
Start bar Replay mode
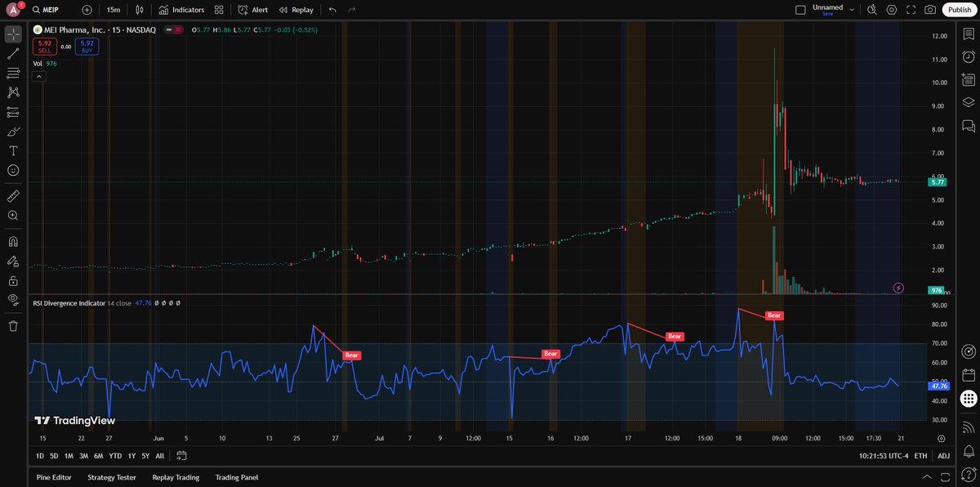click(x=296, y=10)
